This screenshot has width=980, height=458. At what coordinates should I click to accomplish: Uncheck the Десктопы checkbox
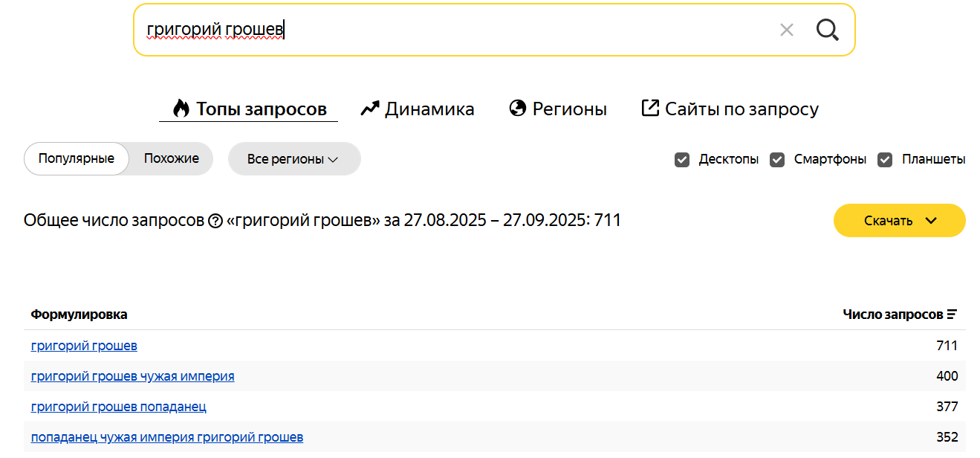(682, 159)
